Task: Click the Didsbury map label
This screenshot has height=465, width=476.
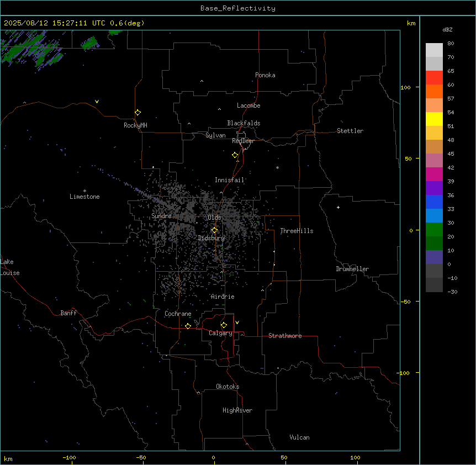Action: point(211,238)
